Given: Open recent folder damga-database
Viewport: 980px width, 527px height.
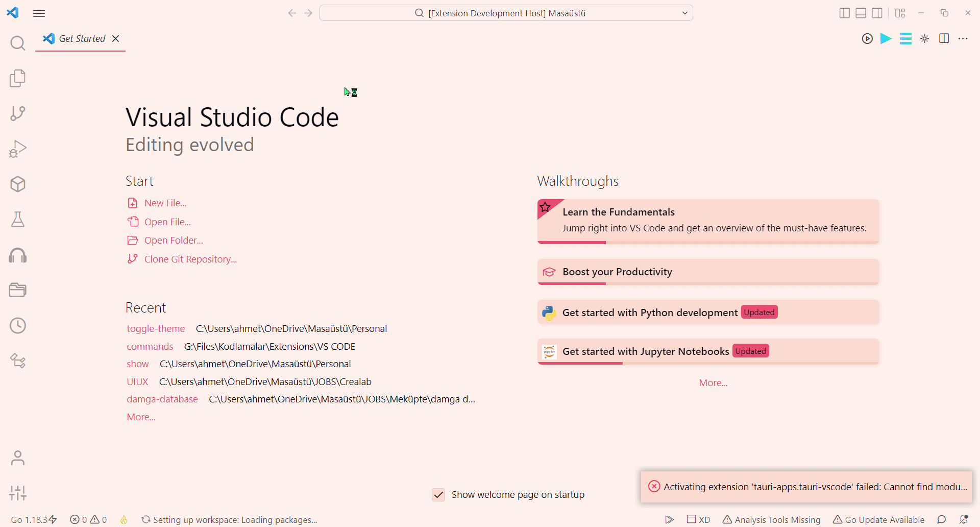Looking at the screenshot, I should tap(162, 399).
